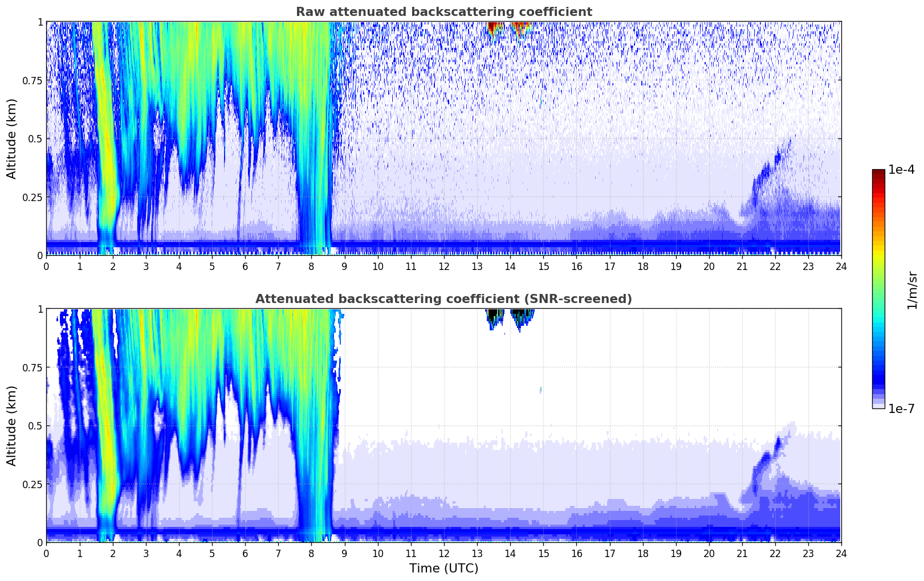Click the title "Attenuated backscattering coefficient (SNR-screened)"
Image resolution: width=924 pixels, height=581 pixels.
[443, 299]
